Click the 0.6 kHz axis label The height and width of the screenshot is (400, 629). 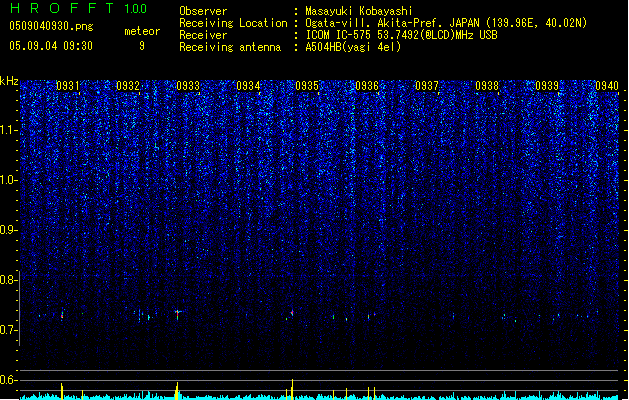[8, 380]
